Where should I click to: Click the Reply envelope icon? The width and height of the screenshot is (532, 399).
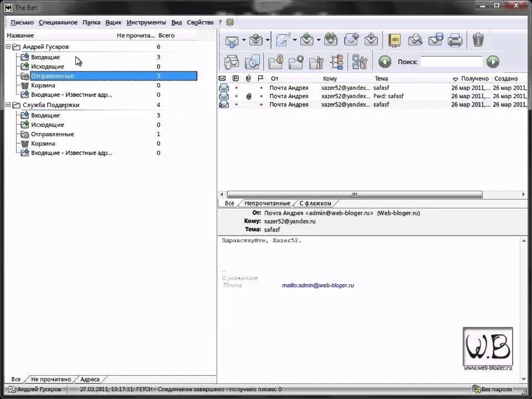(x=306, y=40)
